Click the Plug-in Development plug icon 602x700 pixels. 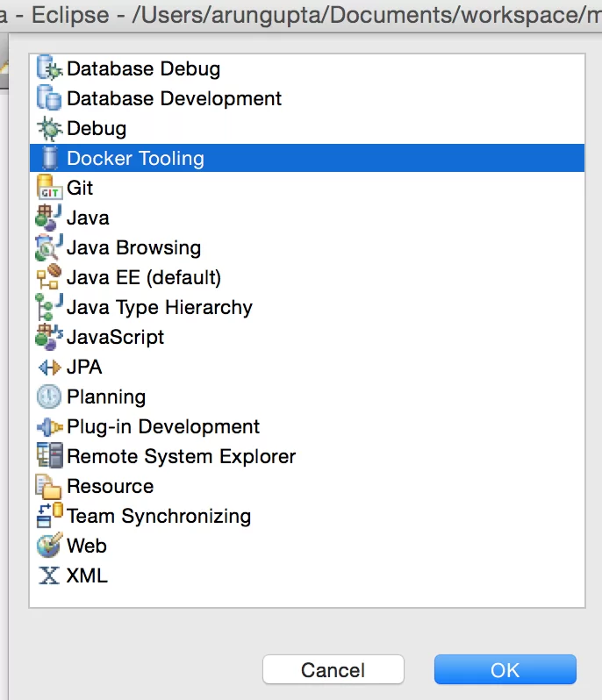[49, 427]
